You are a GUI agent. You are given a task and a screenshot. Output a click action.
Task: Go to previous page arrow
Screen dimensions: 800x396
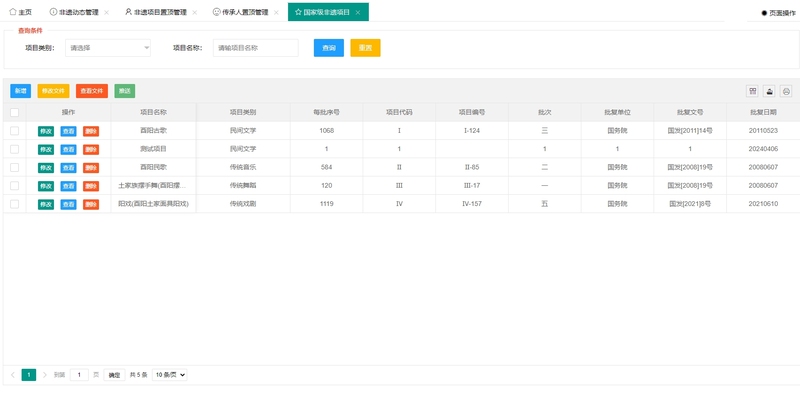coord(13,375)
